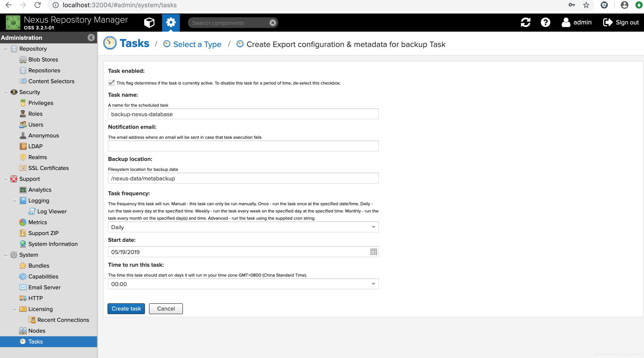This screenshot has width=644, height=358.
Task: Open calendar picker for Start date
Action: [373, 252]
